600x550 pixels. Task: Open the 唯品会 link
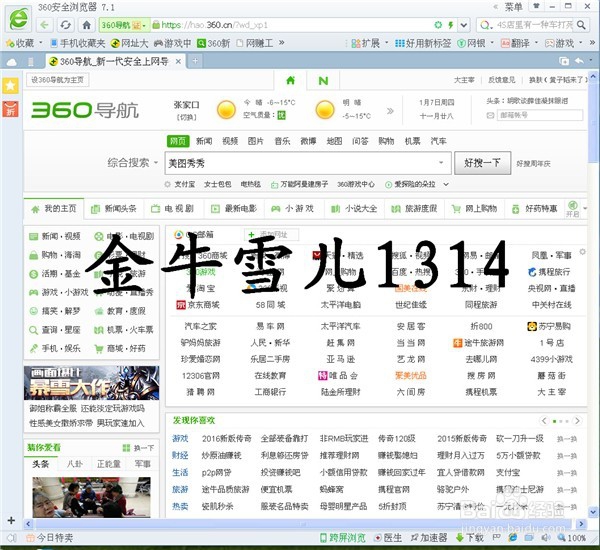point(338,376)
